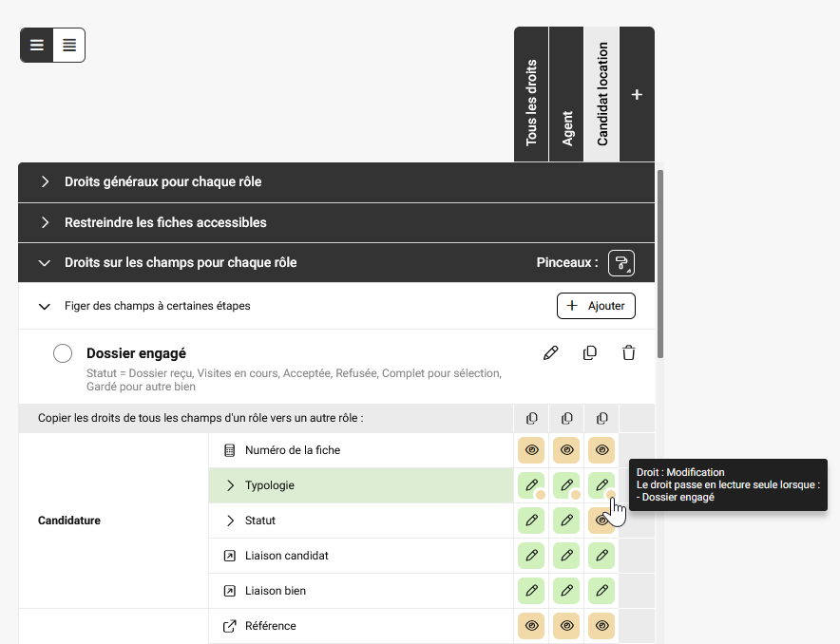
Task: Duplicate the Dossier engagé rule
Action: (x=590, y=353)
